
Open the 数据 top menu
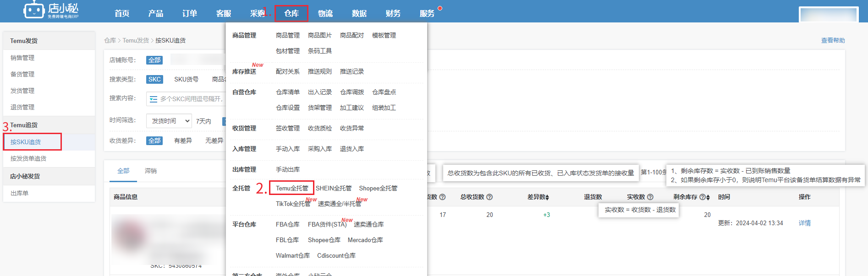tap(359, 13)
